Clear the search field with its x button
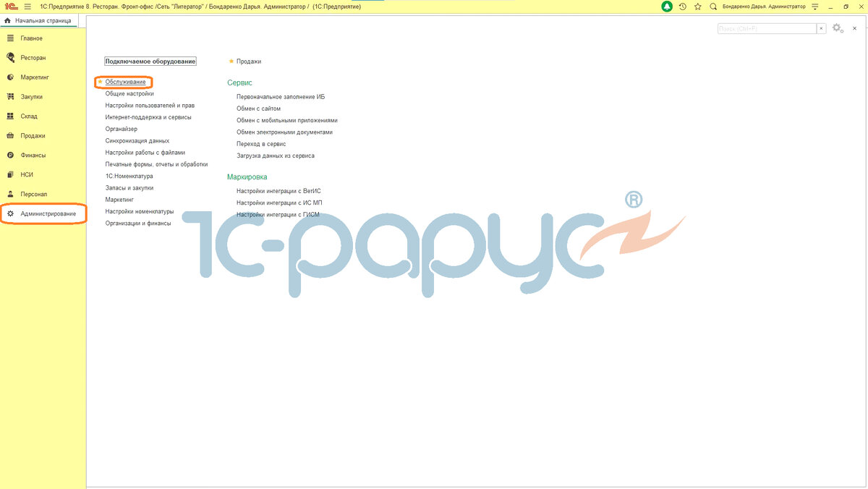The image size is (868, 489). click(821, 28)
